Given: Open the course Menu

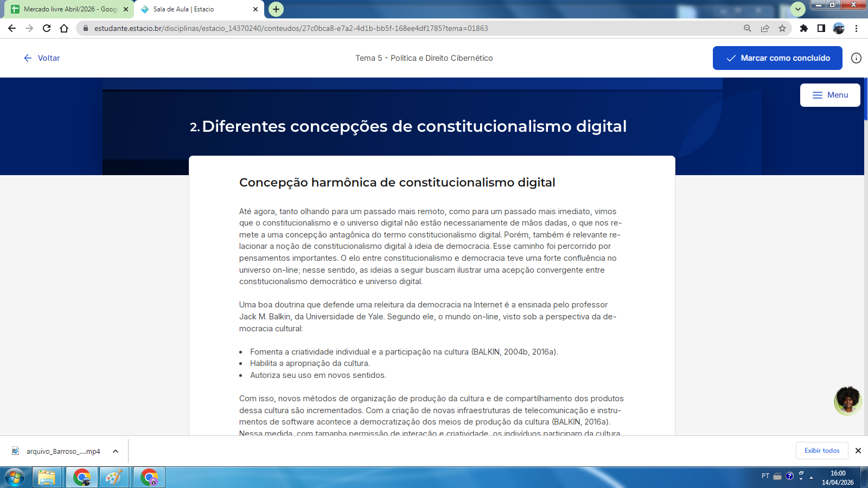Looking at the screenshot, I should pyautogui.click(x=829, y=95).
